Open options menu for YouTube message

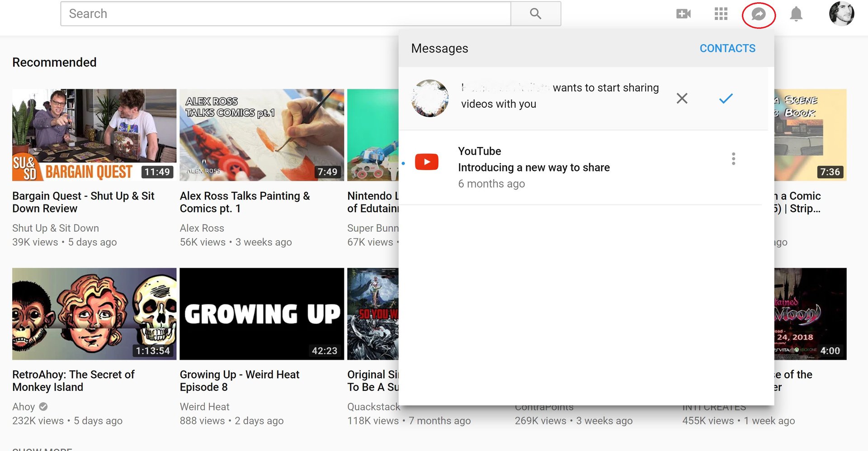[733, 159]
